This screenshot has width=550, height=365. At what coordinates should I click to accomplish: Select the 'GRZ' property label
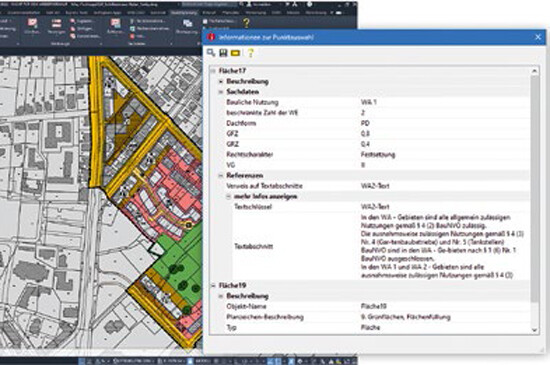232,144
